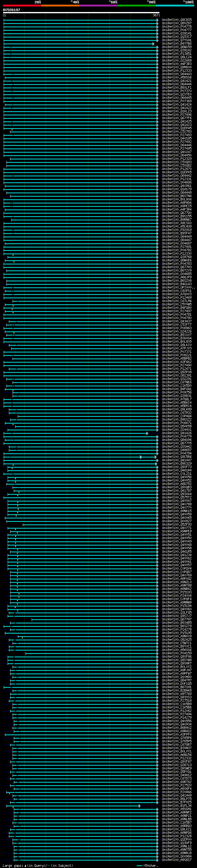
Task: Open hit UniRef100_P04778
Action: (176, 26)
